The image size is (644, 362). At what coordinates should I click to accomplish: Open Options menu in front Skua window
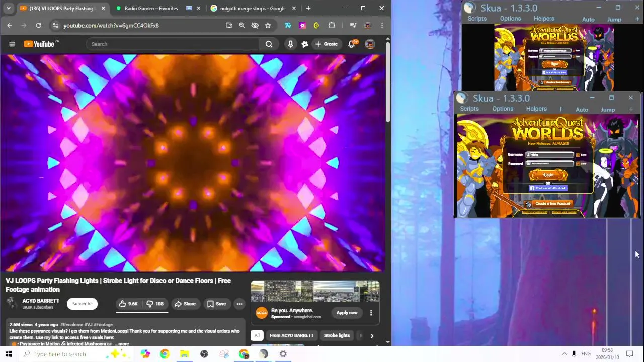503,109
